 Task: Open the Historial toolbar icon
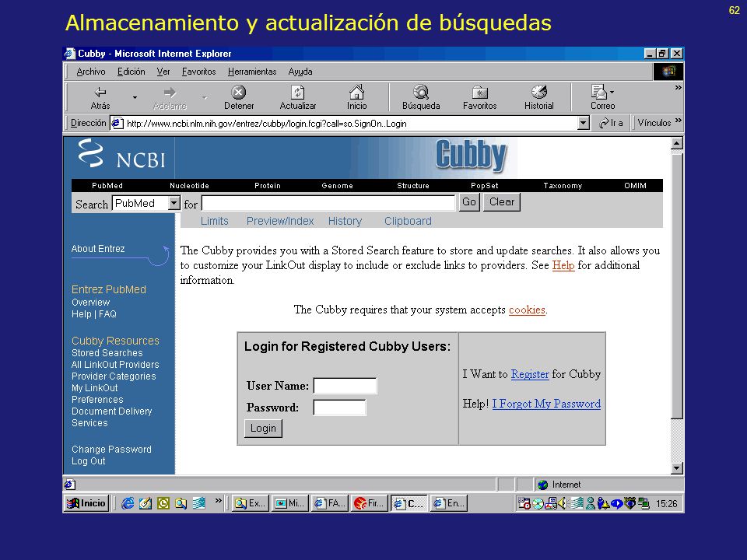538,92
